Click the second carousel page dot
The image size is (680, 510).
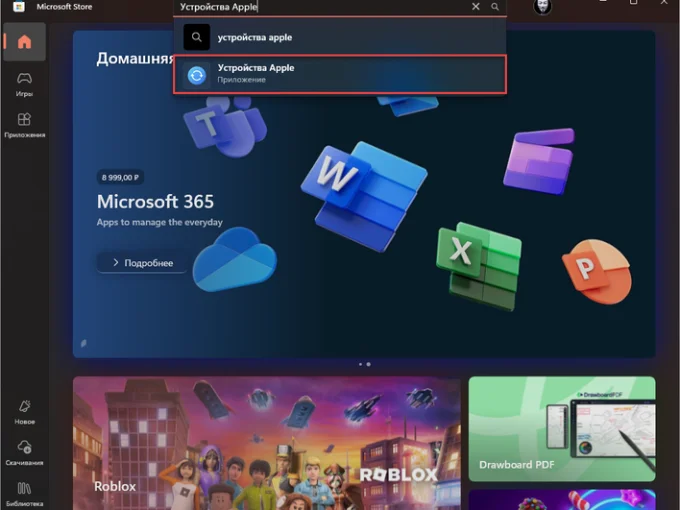pos(369,364)
